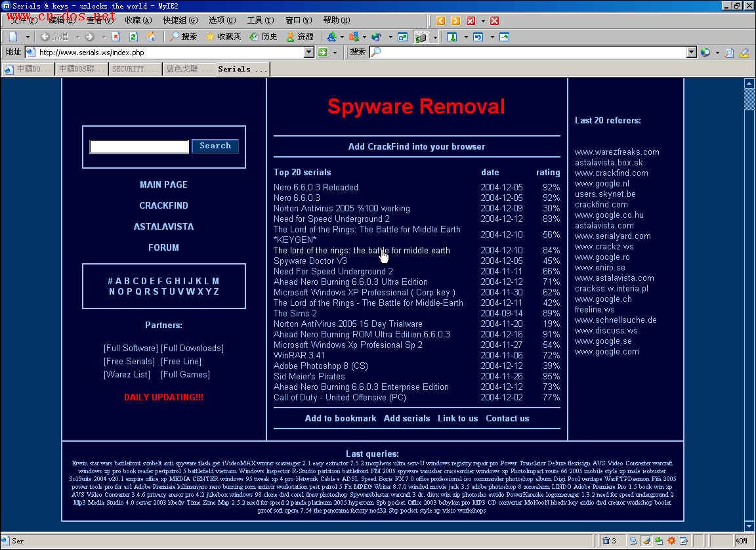Click the green arrow download icon in the status bar
The image size is (756, 550).
[x=659, y=541]
